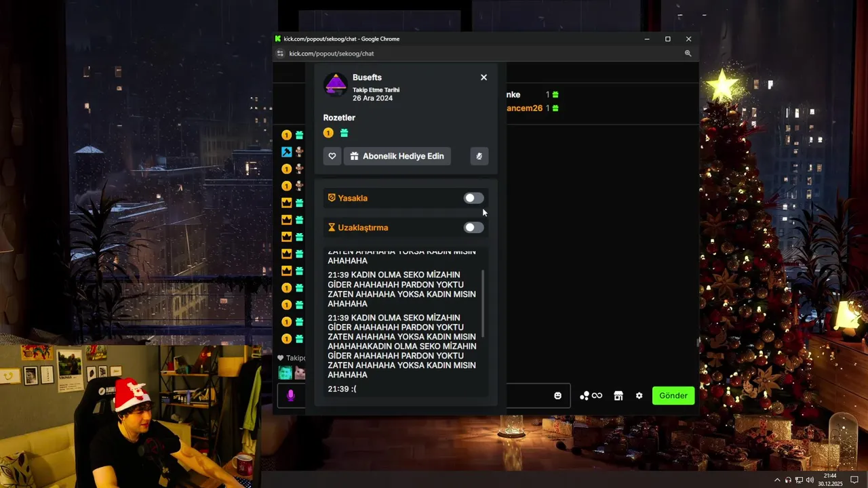868x488 pixels.
Task: Open the emoji picker in chat input
Action: tap(557, 396)
